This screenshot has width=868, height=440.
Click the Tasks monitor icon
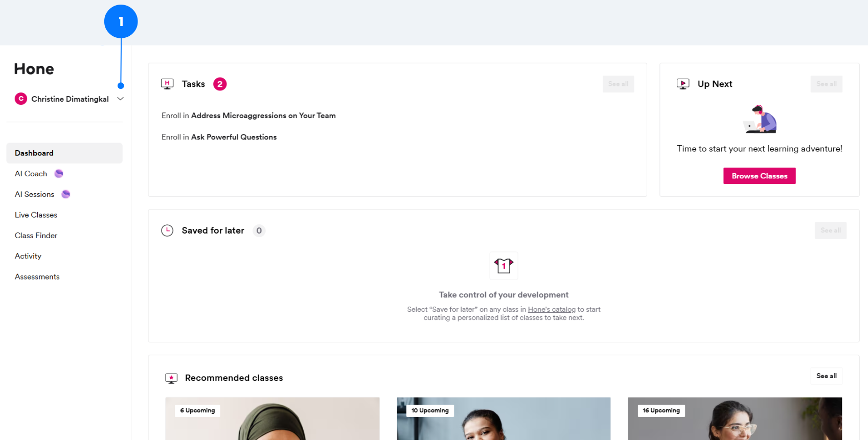coord(167,84)
